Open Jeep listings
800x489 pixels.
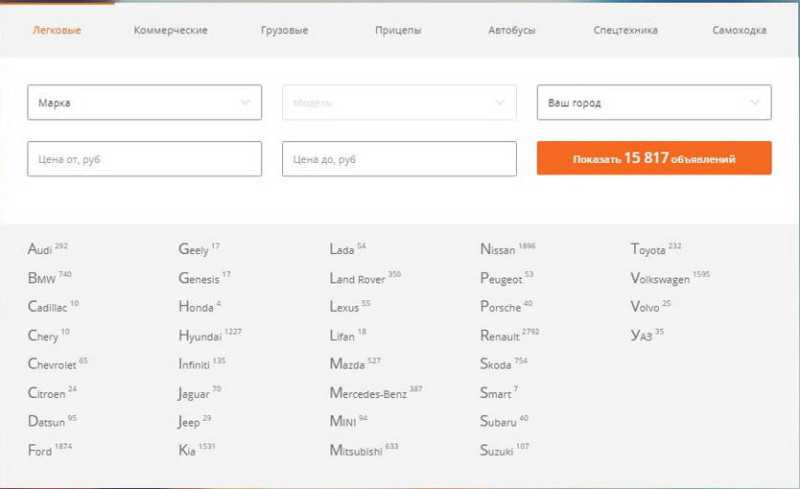[189, 422]
